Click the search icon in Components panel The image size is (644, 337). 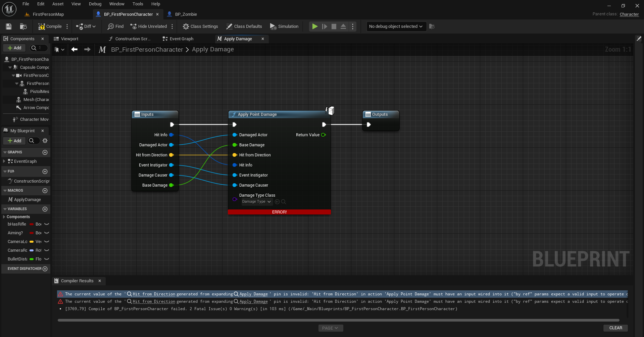coord(34,48)
